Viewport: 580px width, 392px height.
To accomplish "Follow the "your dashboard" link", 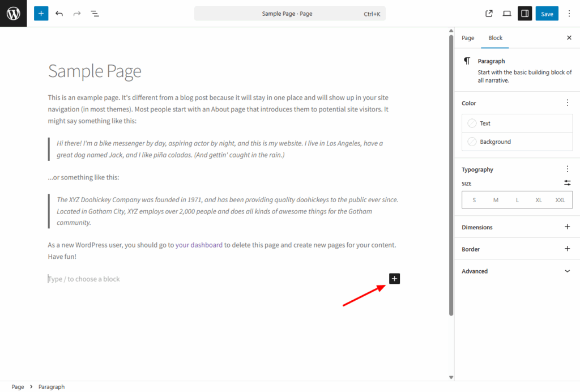I will [x=199, y=245].
